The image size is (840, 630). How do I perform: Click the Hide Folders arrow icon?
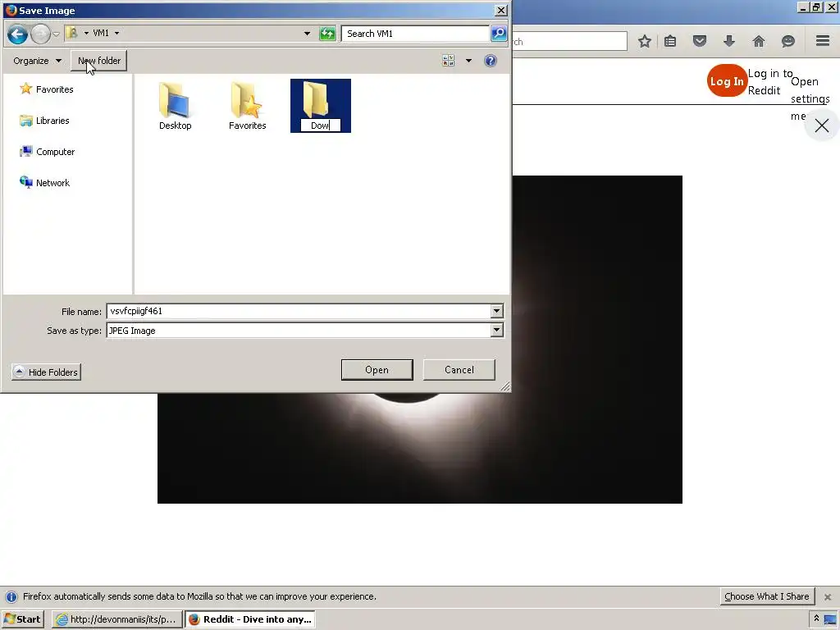coord(20,372)
